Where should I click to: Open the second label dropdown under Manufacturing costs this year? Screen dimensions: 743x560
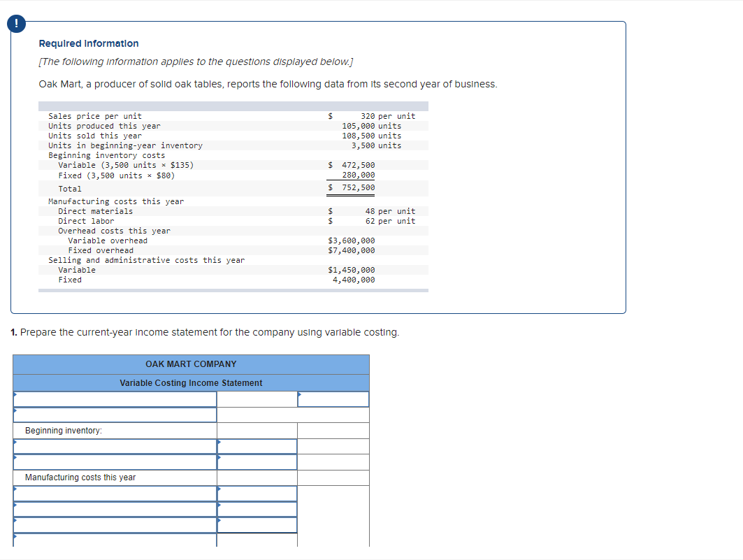point(115,509)
